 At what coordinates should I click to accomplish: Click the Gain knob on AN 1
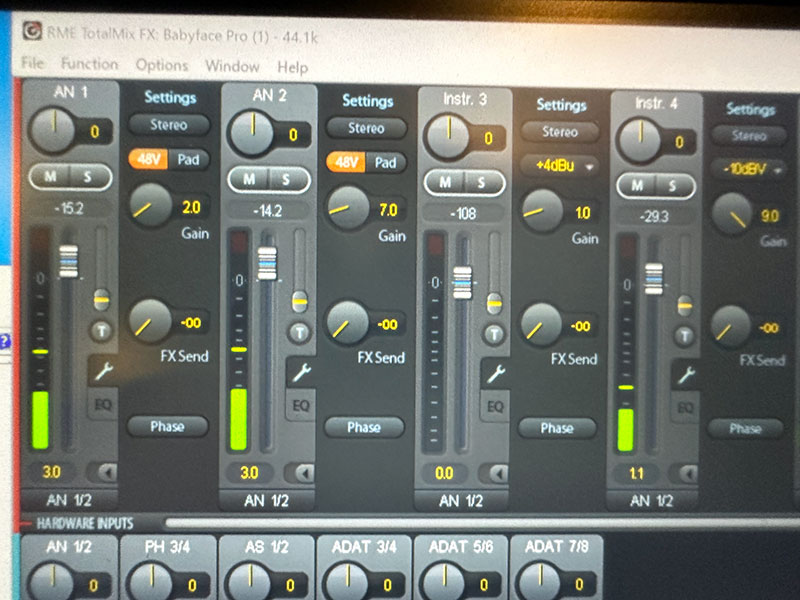150,205
